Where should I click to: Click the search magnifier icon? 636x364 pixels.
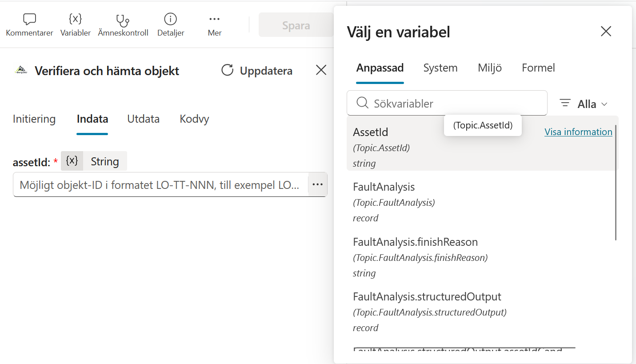(x=363, y=103)
